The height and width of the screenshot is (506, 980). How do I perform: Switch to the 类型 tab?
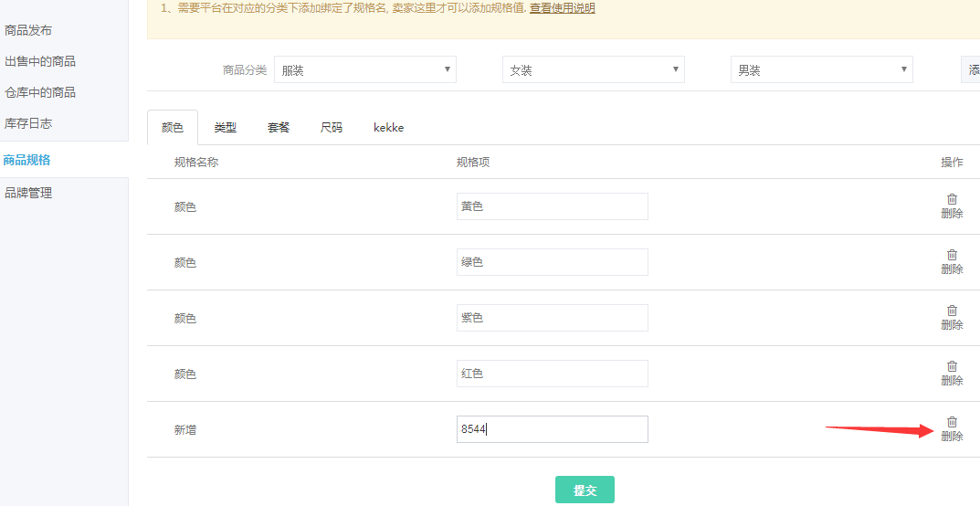point(226,128)
